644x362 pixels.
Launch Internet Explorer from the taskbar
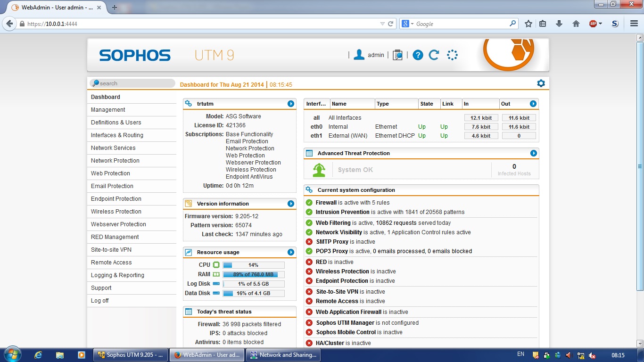(x=39, y=354)
